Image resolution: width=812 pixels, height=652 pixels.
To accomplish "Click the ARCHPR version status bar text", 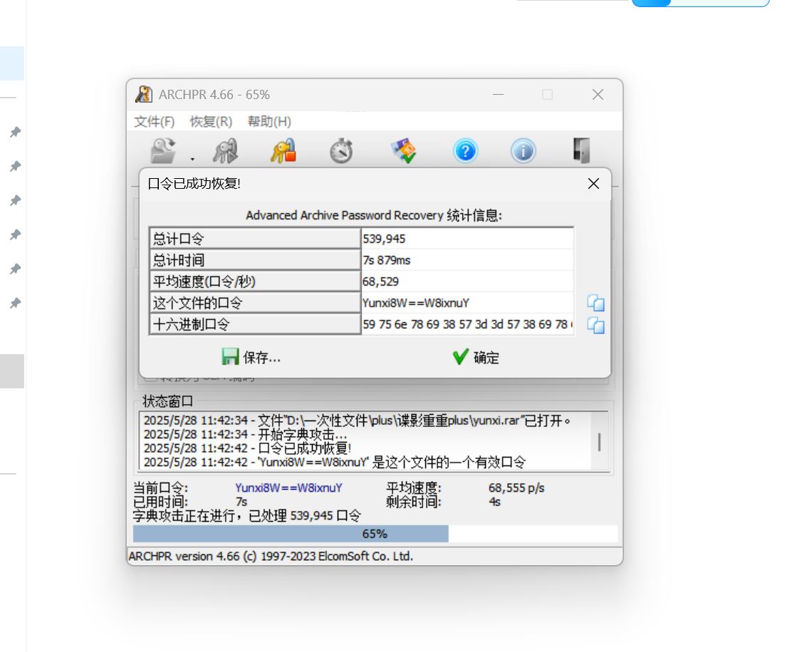I will (x=271, y=557).
